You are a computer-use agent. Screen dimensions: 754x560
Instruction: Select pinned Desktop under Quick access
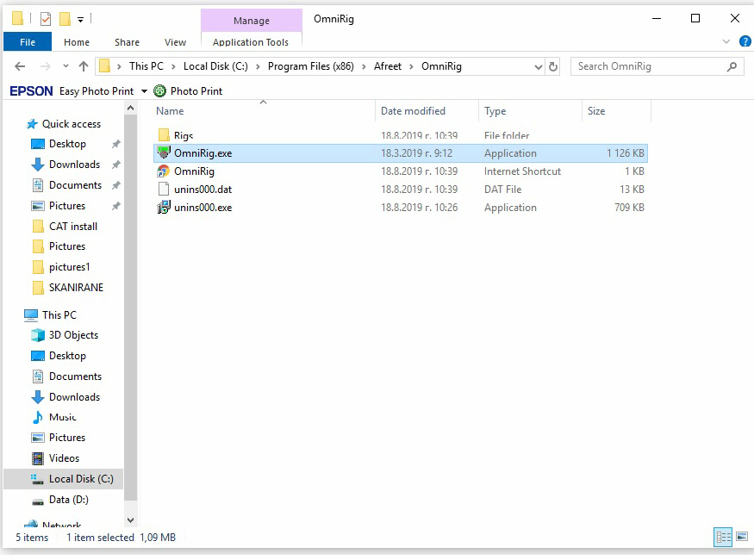[x=67, y=144]
